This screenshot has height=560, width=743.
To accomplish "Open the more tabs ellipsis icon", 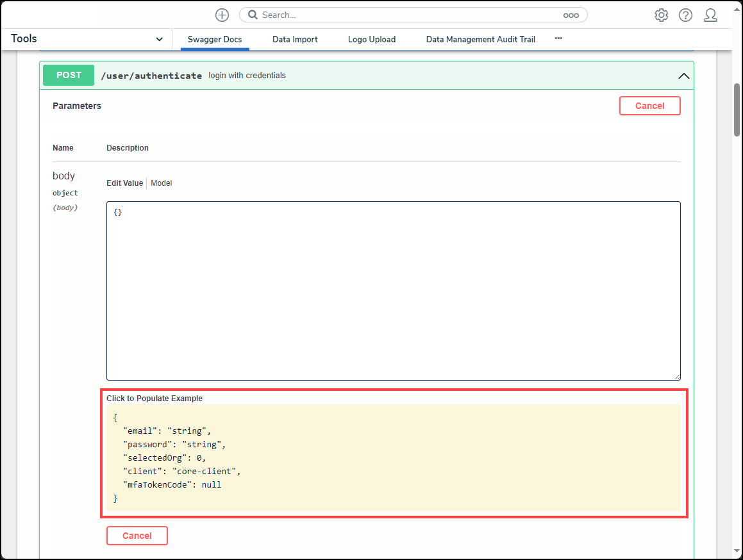I will [558, 39].
